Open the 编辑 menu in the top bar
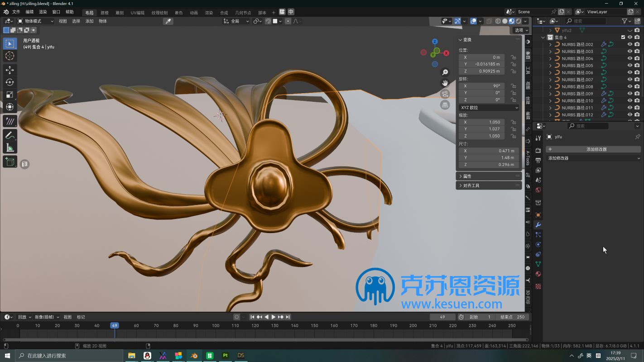The width and height of the screenshot is (644, 362). click(x=29, y=12)
